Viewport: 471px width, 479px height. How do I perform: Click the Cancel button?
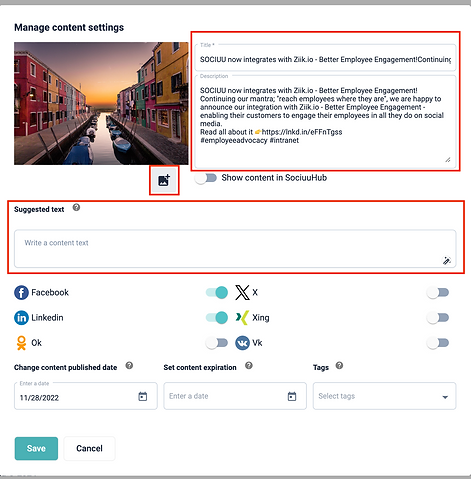point(89,448)
